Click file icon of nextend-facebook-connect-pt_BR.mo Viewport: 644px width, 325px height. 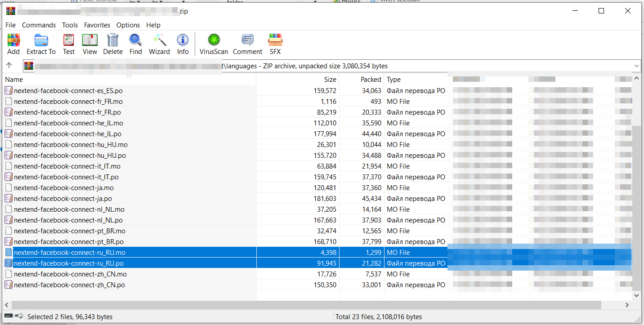(9, 231)
